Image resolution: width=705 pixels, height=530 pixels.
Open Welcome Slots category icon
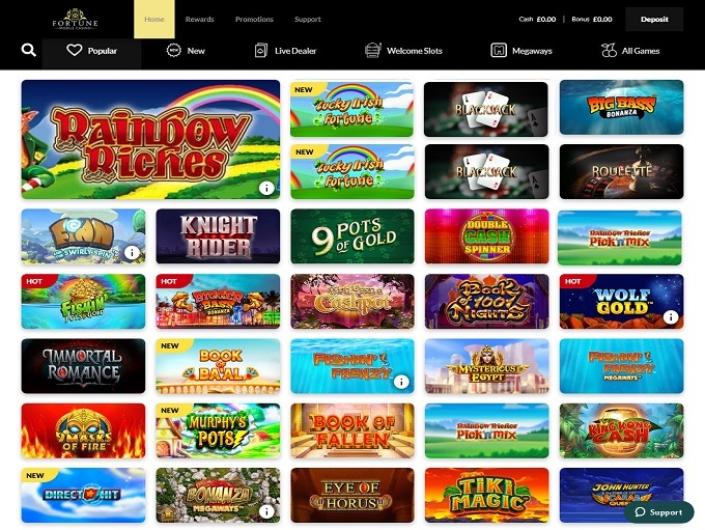pyautogui.click(x=373, y=50)
